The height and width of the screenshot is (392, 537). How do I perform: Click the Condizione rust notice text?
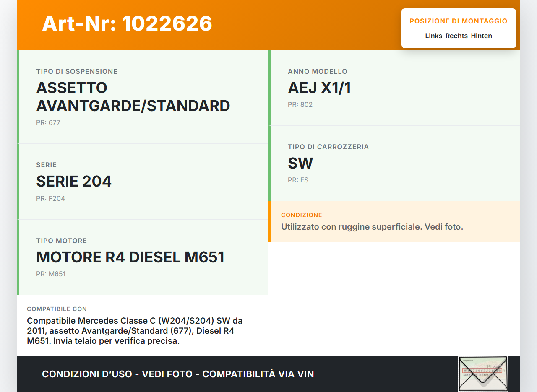(372, 227)
